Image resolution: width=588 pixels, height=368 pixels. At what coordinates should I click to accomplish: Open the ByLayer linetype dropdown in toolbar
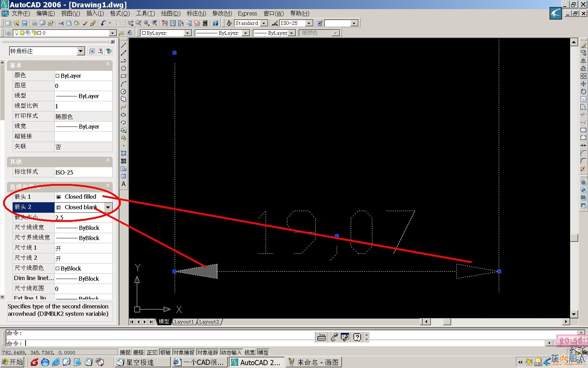pyautogui.click(x=245, y=33)
